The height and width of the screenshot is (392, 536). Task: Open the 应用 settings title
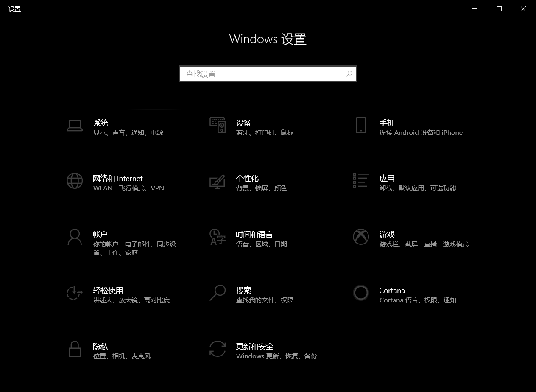pos(387,179)
